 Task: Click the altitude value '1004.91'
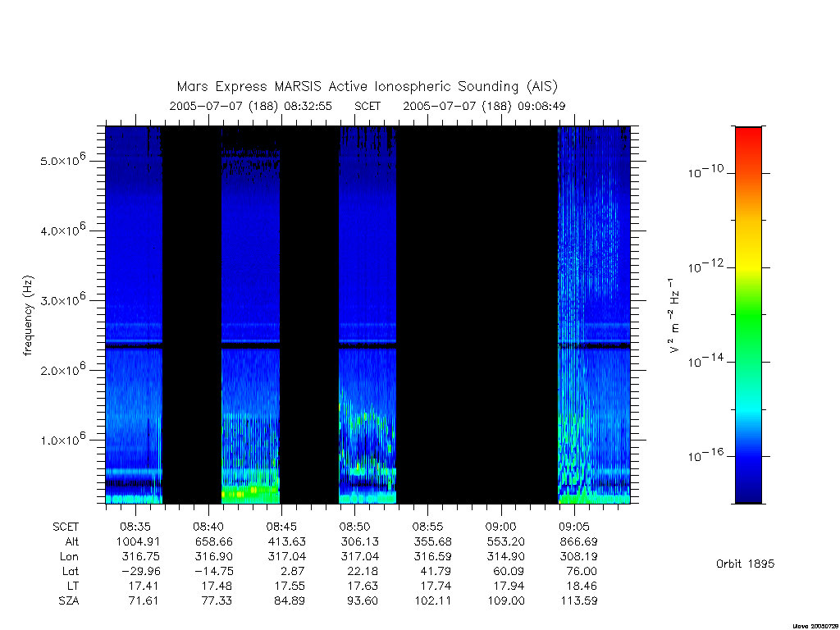pos(138,541)
